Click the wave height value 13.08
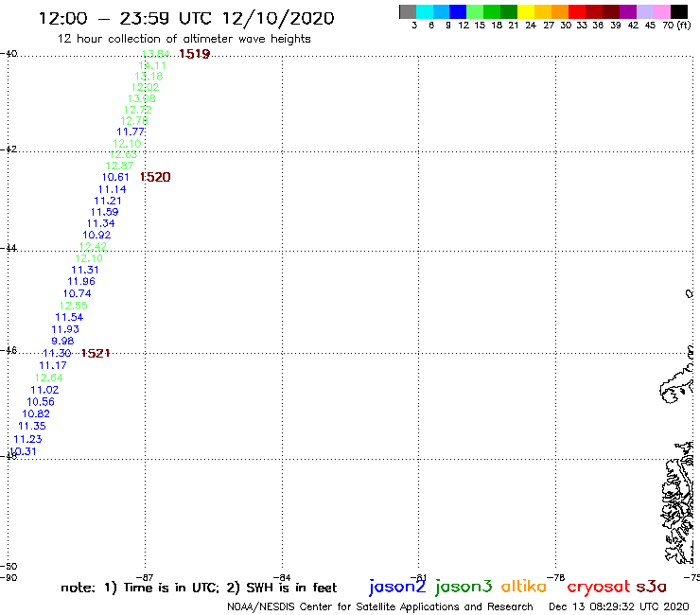Screen dimensions: 700x615 click(x=142, y=98)
